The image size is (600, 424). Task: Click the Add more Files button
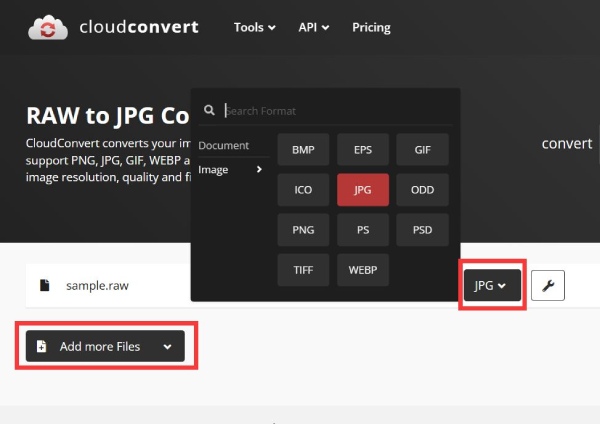pos(105,346)
